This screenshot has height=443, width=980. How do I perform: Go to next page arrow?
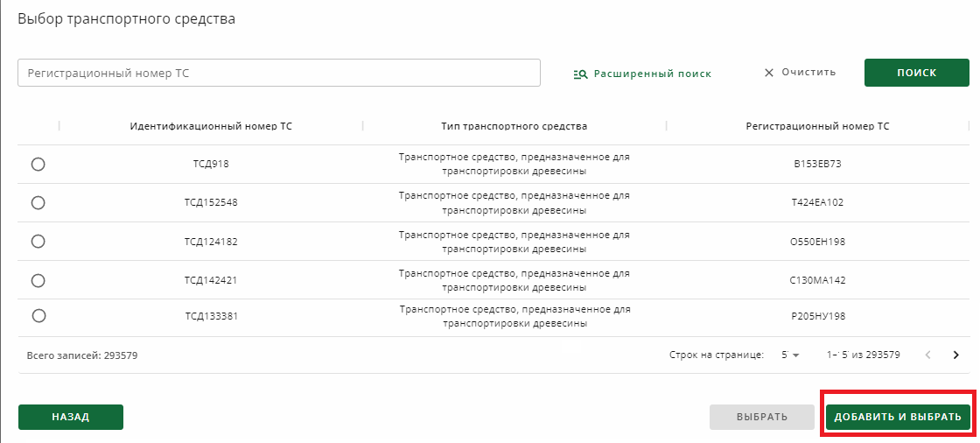point(955,355)
